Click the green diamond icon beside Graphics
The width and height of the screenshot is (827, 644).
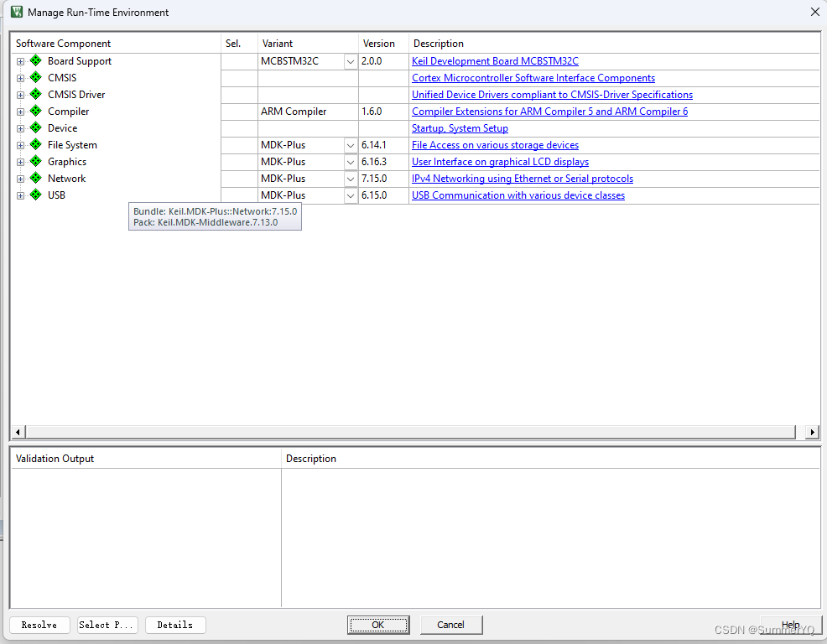point(35,161)
